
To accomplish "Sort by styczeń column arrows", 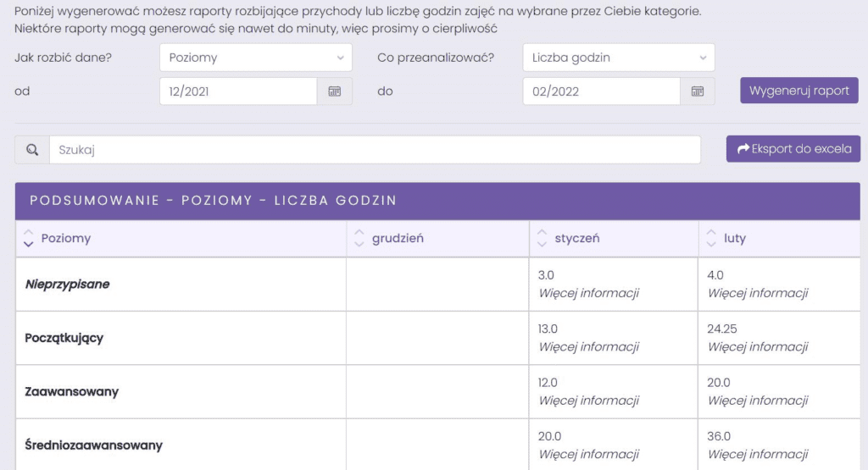I will coord(542,238).
